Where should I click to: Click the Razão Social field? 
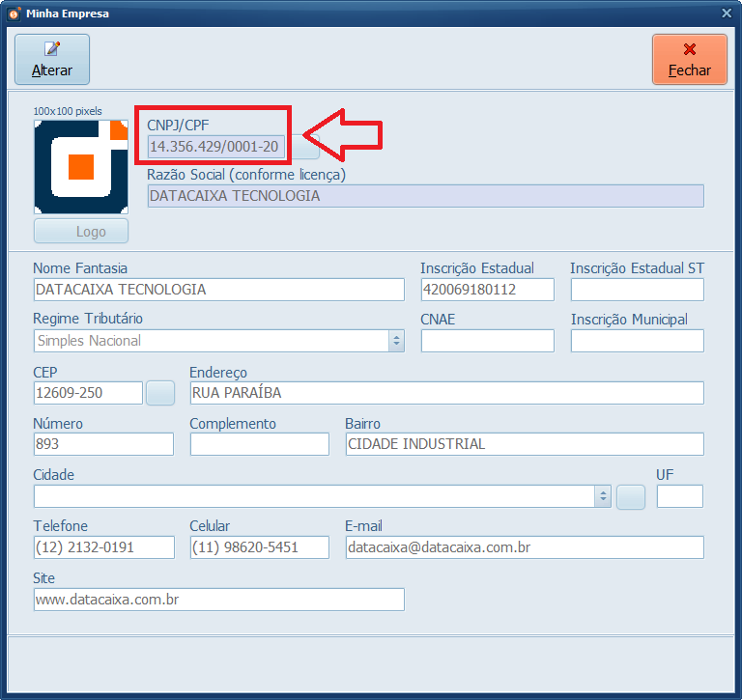pyautogui.click(x=425, y=196)
